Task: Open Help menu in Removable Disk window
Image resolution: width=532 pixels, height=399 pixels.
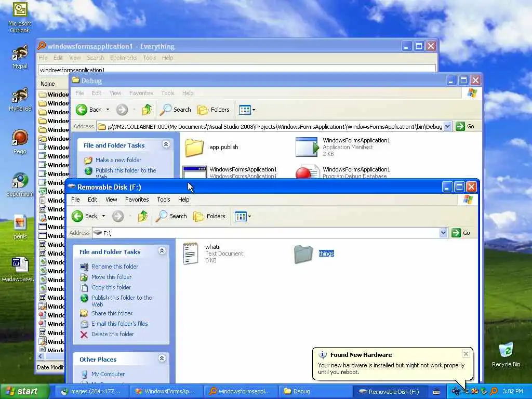Action: click(183, 199)
